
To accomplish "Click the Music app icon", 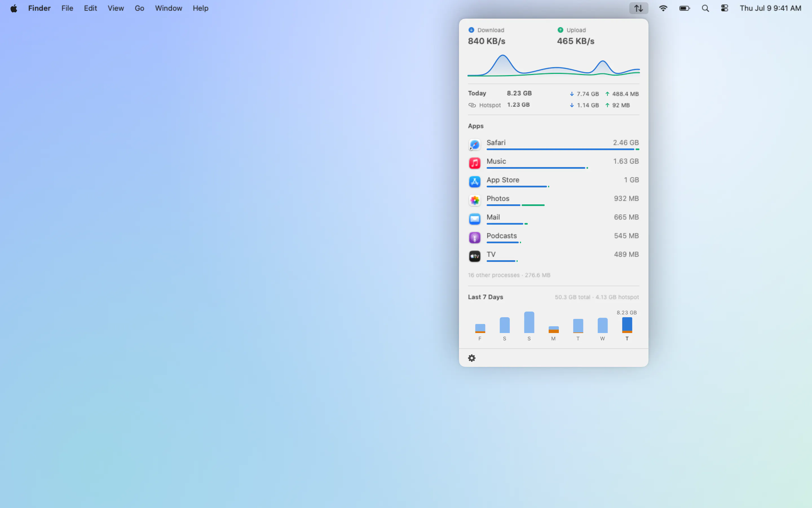I will (x=475, y=163).
